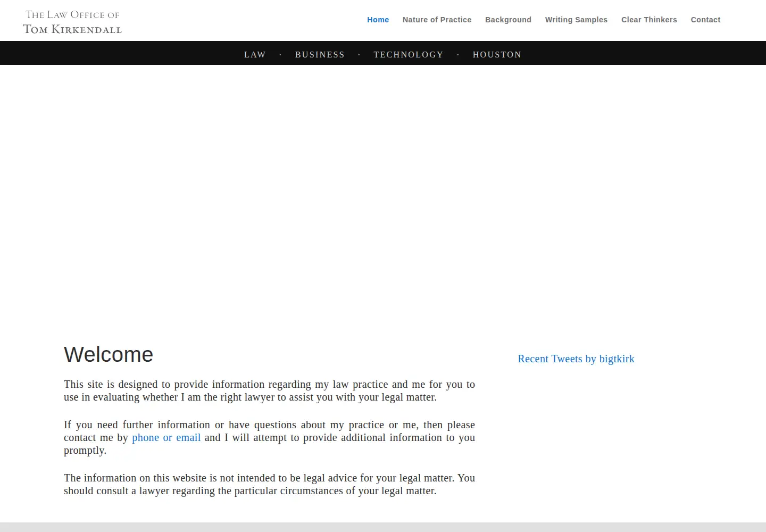Click TECHNOLOGY in the black banner
This screenshot has width=766, height=532.
[409, 54]
